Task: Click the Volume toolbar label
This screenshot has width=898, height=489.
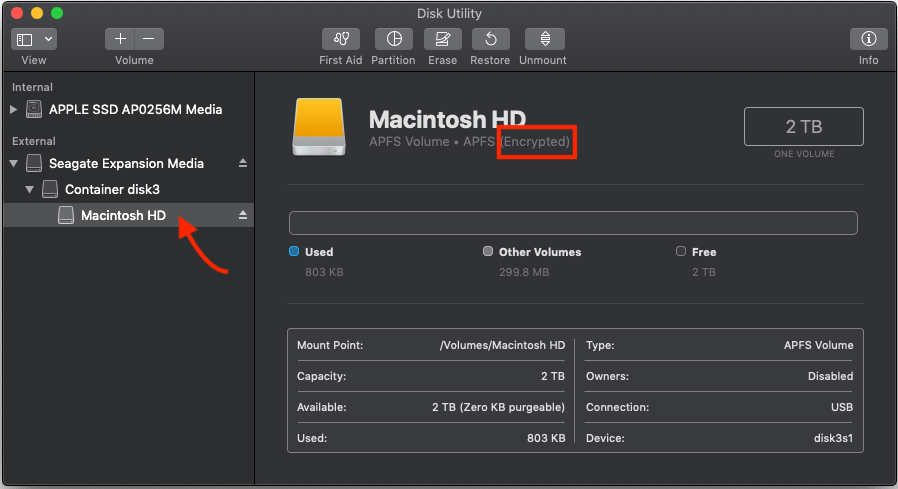Action: 134,60
